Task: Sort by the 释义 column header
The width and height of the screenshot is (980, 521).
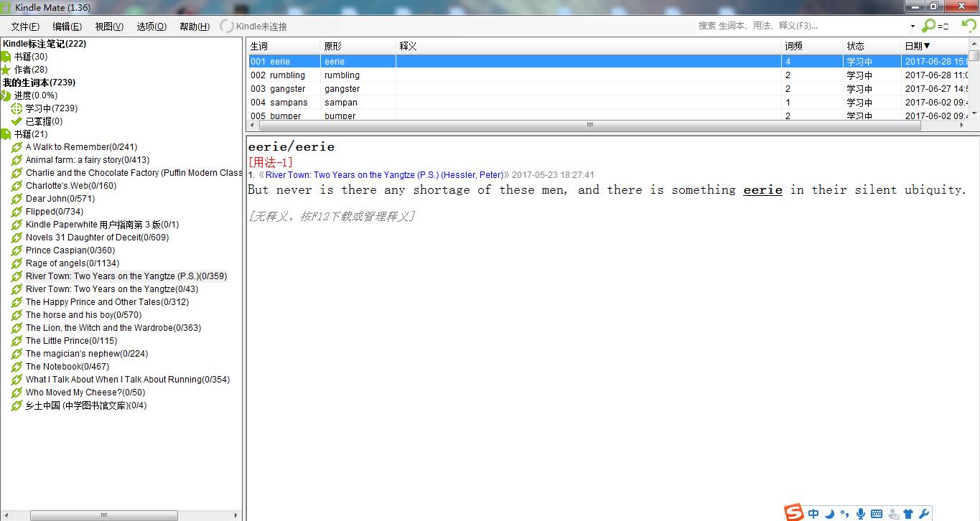Action: click(589, 46)
